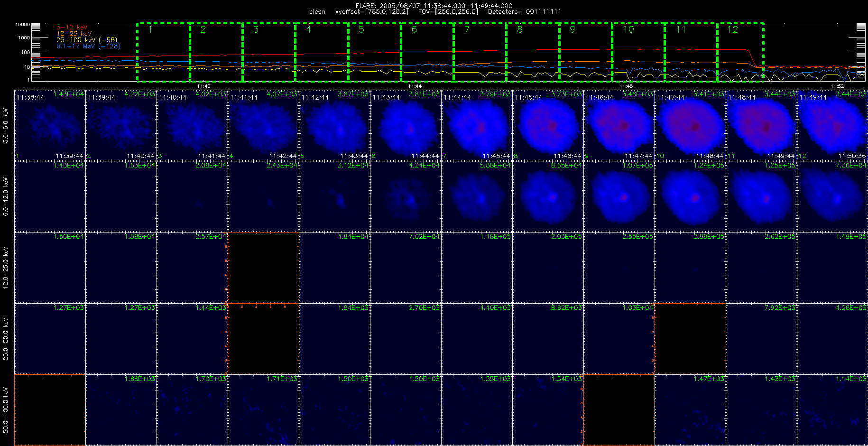868x446 pixels.
Task: Click the 'Detectors= 001111111' header text
Action: [525, 12]
